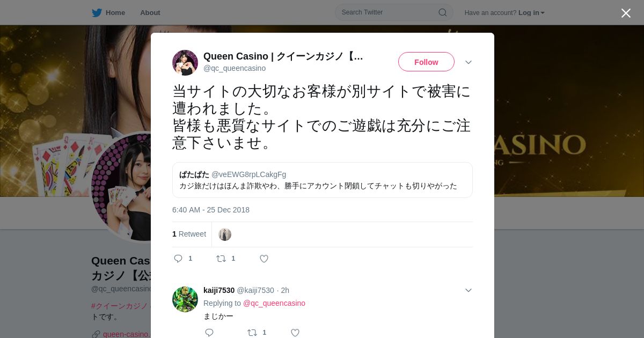
Task: Expand the Log in dropdown
Action: point(531,13)
